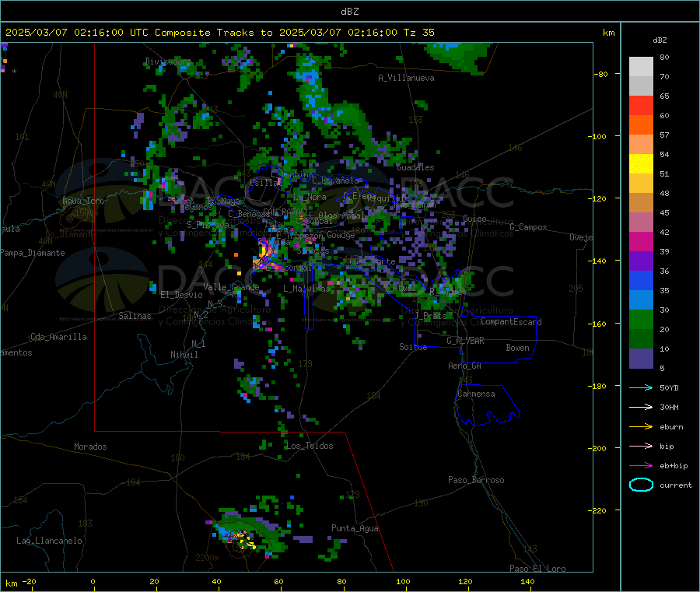Click the El_Desvio map label
Screen dimensions: 700x592
(182, 295)
